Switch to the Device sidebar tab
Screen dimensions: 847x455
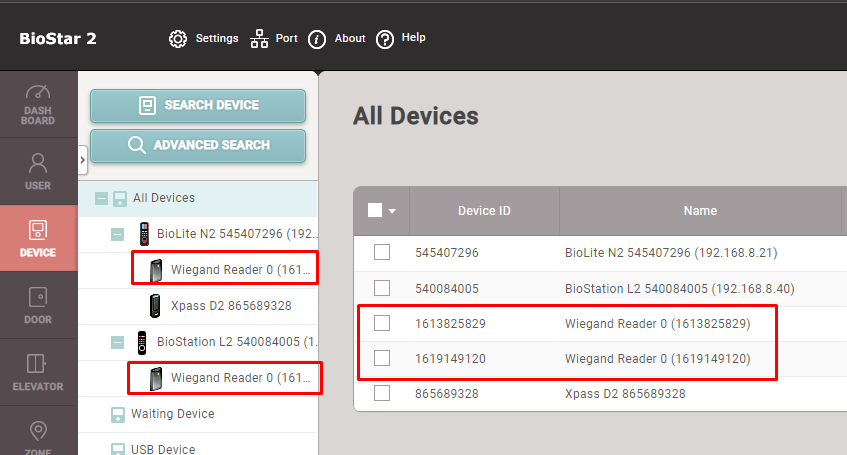pos(38,239)
